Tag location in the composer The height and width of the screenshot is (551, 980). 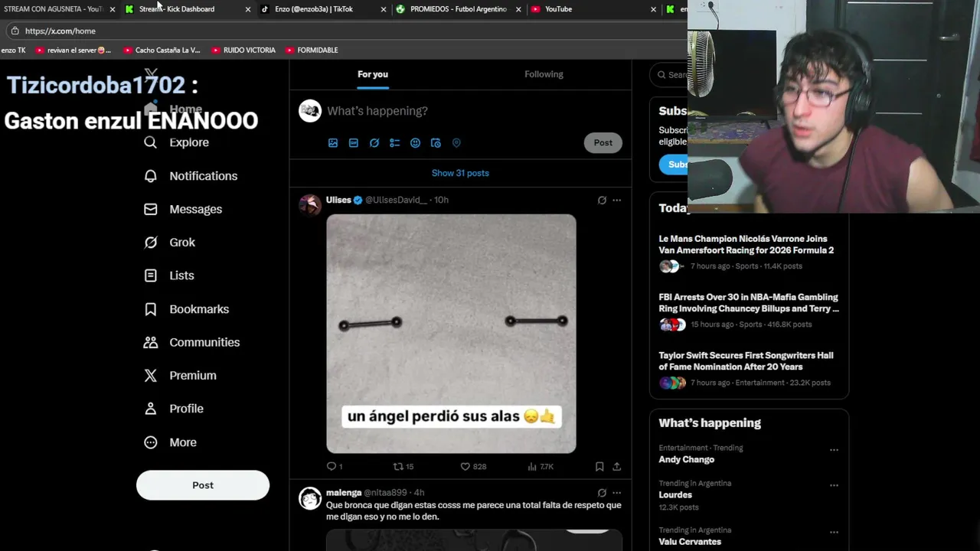456,143
